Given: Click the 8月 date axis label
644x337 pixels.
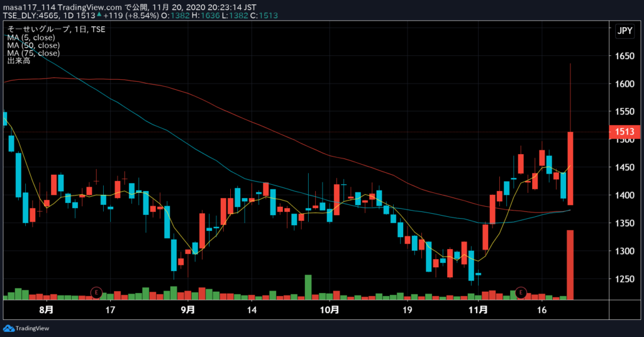Looking at the screenshot, I should (x=46, y=310).
